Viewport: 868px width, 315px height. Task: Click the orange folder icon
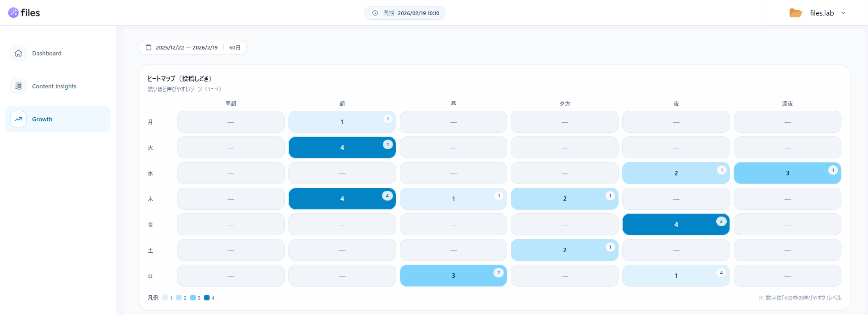[x=796, y=13]
